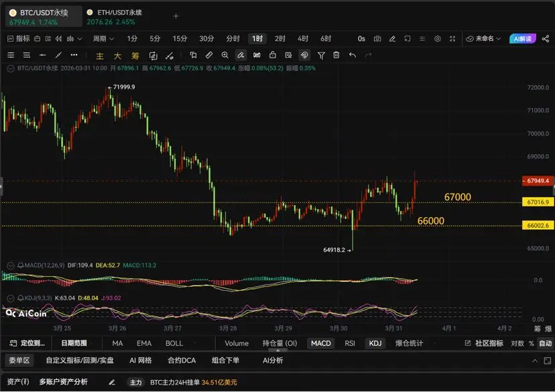Click the MACD alert bell icon

pos(21,265)
